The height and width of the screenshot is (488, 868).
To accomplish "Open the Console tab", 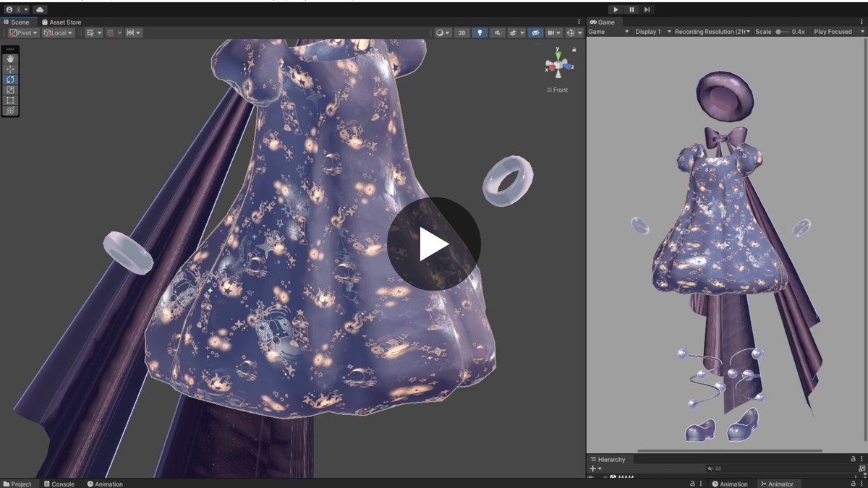I will pos(59,484).
